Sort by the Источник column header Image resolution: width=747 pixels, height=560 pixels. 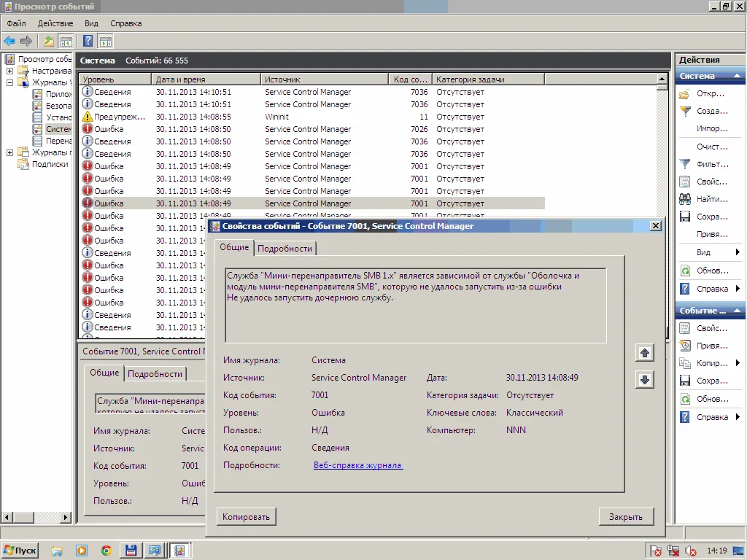tap(323, 79)
